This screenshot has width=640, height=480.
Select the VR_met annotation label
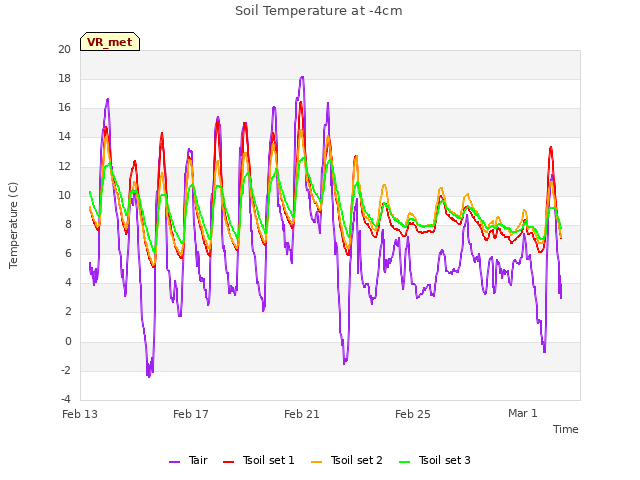coord(110,42)
